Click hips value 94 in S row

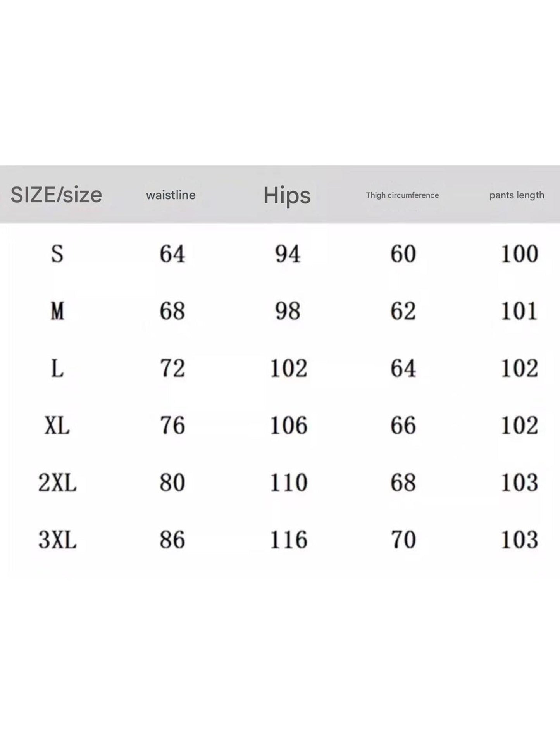coord(288,254)
